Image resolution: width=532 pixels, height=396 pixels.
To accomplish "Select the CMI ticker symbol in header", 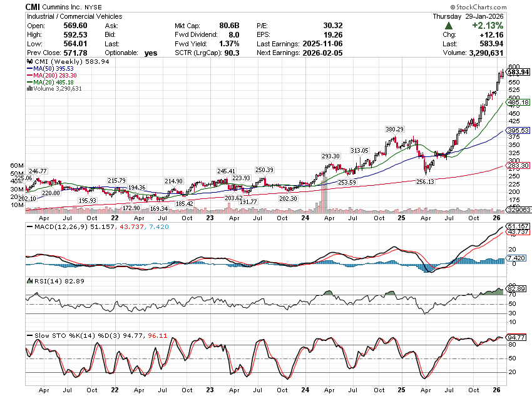I will 34,6.
